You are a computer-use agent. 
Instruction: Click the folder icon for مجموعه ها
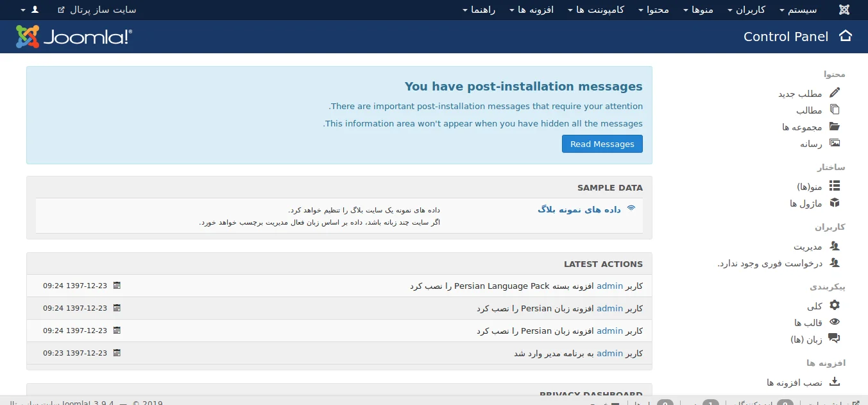tap(834, 126)
